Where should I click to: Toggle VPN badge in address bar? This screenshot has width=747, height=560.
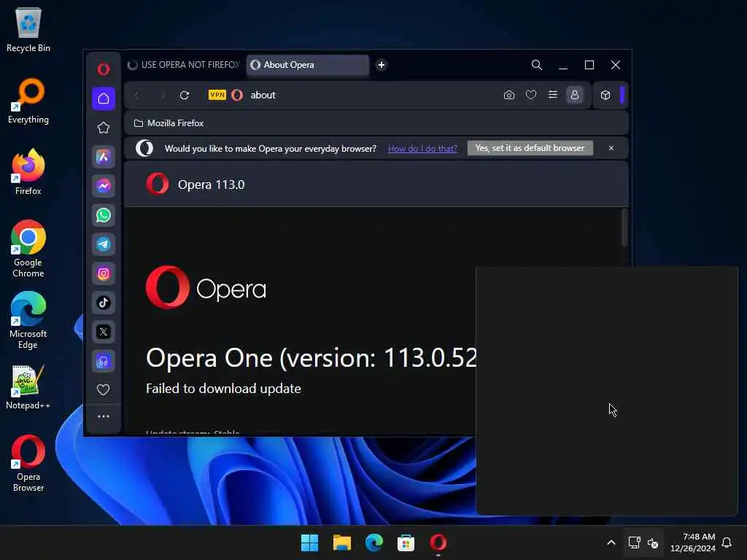[x=217, y=95]
